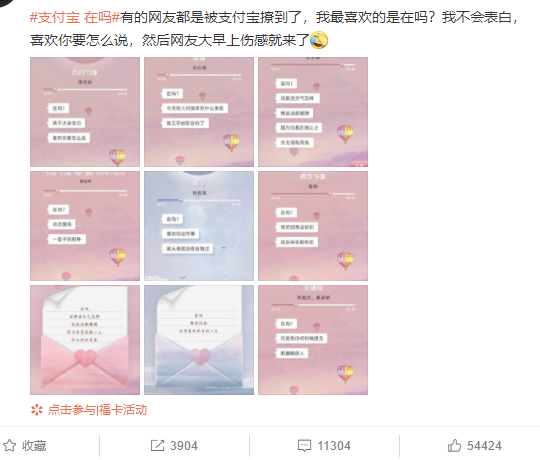Open the #支付宝 在吗# hashtag topic
Screen dimensions: 540x460
tap(75, 17)
